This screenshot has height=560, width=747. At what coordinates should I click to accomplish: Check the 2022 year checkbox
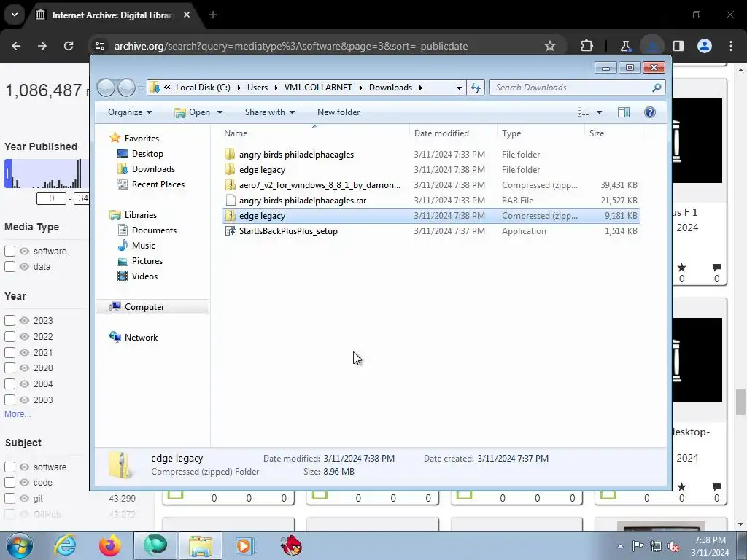[x=9, y=337]
